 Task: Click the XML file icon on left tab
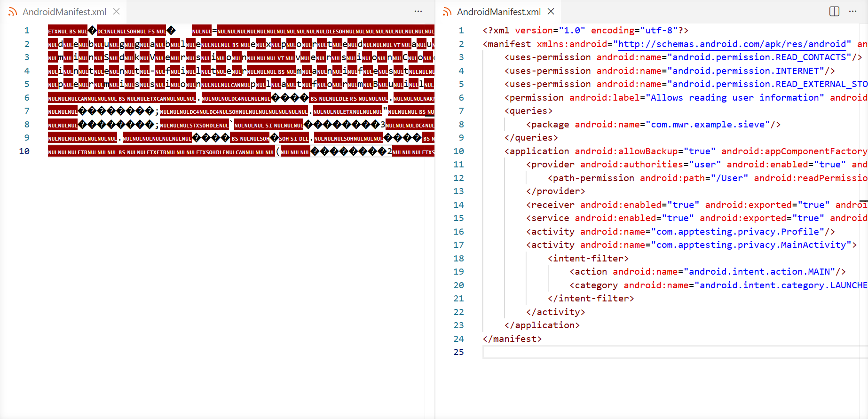[x=13, y=12]
